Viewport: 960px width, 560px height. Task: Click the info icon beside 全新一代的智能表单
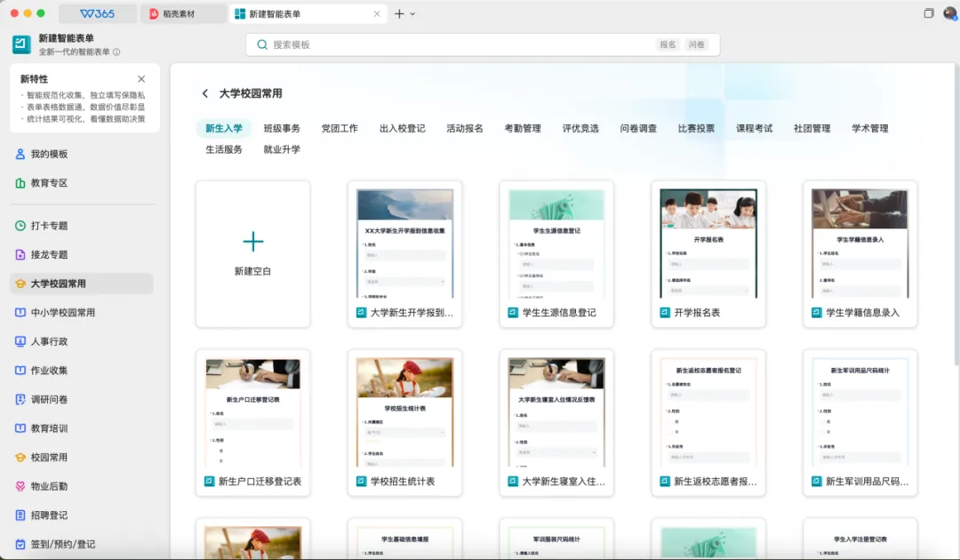coord(116,52)
